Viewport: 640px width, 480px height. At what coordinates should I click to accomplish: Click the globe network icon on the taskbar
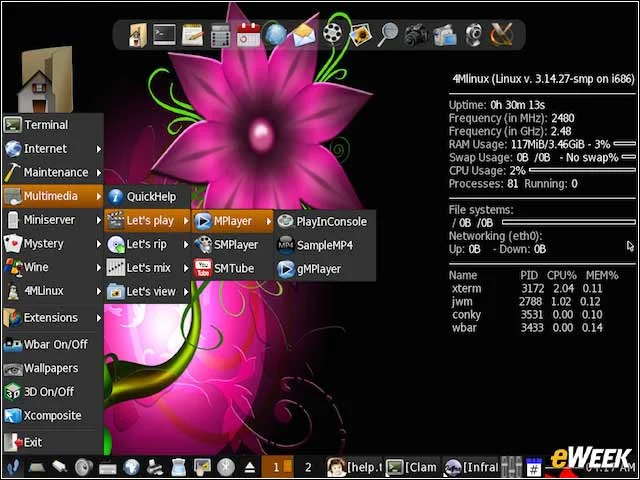pos(131,467)
